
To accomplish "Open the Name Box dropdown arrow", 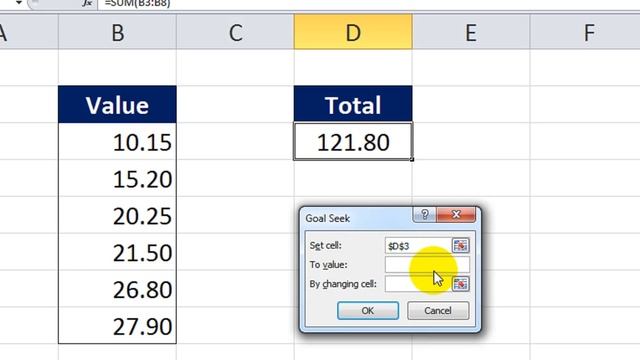I will point(19,3).
